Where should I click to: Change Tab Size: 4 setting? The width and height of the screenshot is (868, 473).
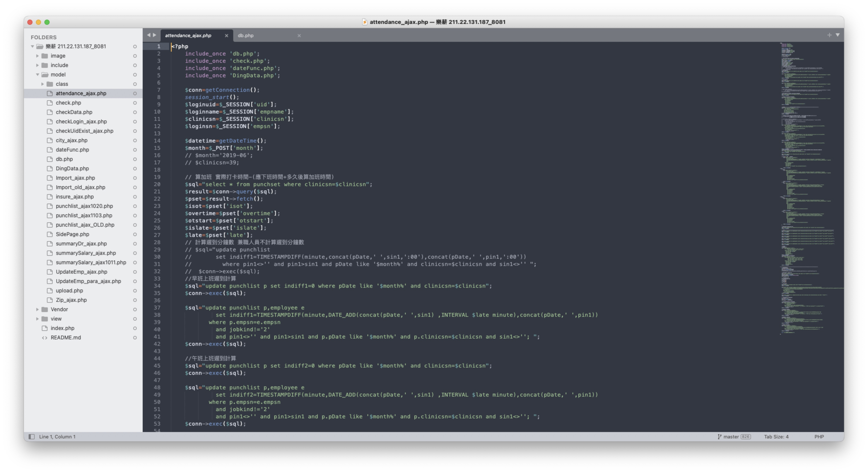tap(776, 437)
